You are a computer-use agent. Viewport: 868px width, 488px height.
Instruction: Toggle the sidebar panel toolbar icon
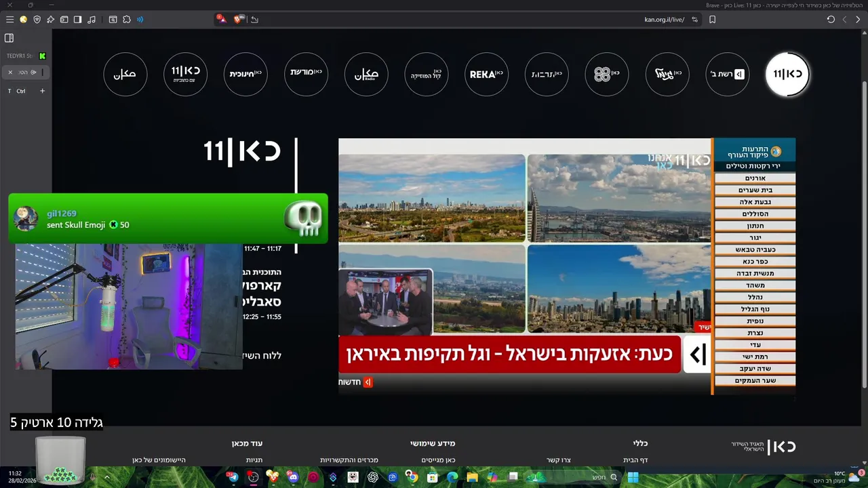pos(77,20)
